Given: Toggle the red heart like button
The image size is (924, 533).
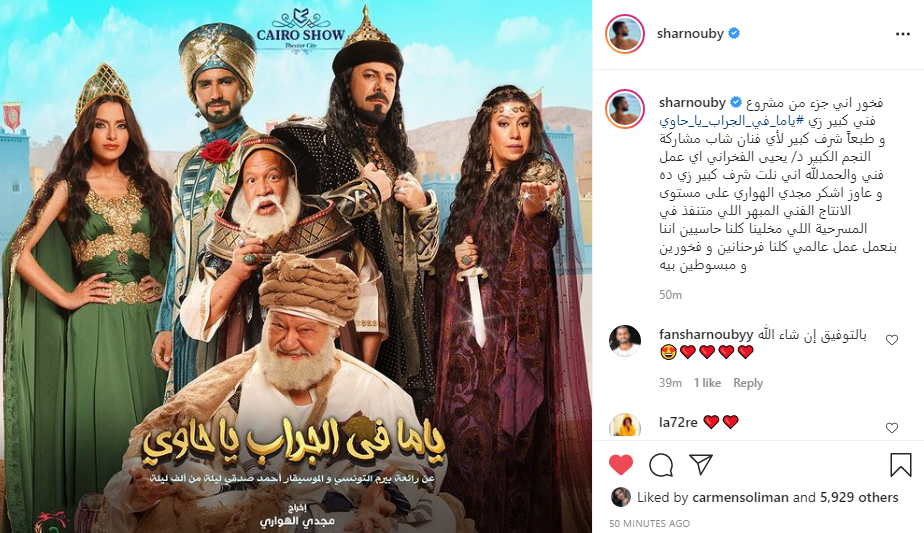Looking at the screenshot, I should tap(621, 465).
